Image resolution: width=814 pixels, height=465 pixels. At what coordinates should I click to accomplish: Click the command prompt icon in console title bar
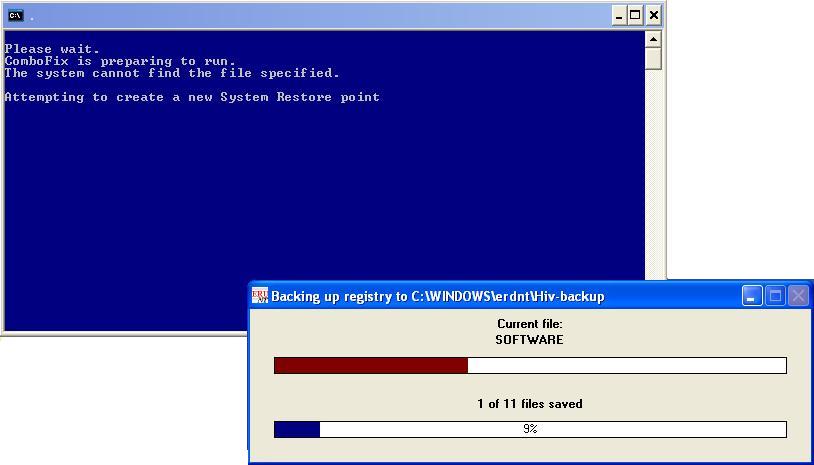click(15, 15)
